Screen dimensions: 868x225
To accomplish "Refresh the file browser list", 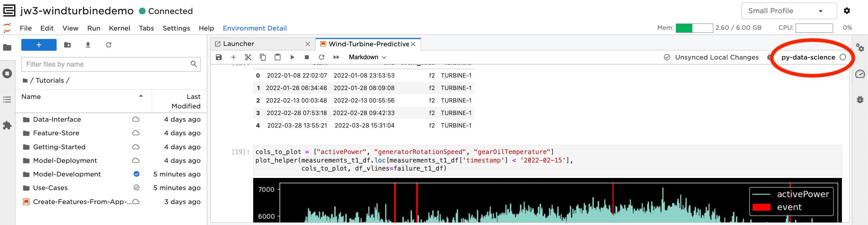I will [x=108, y=45].
